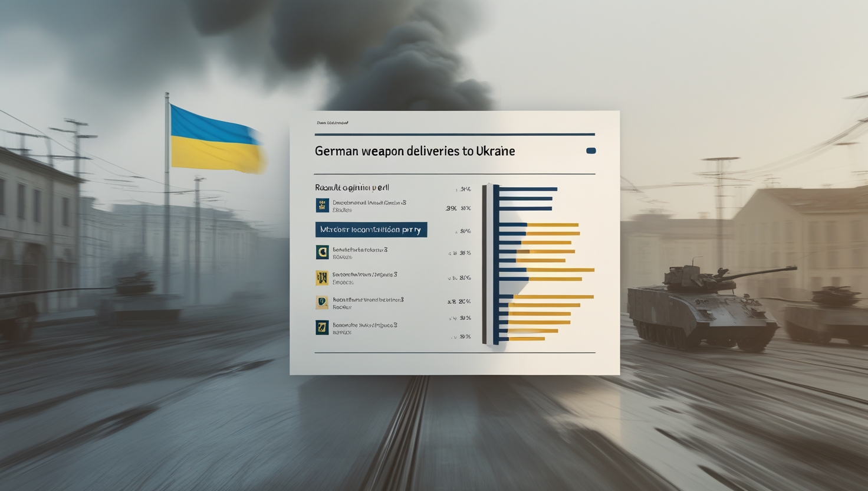Open the beige icon with dark shield
Viewport: 868px width, 491px height.
coord(322,303)
